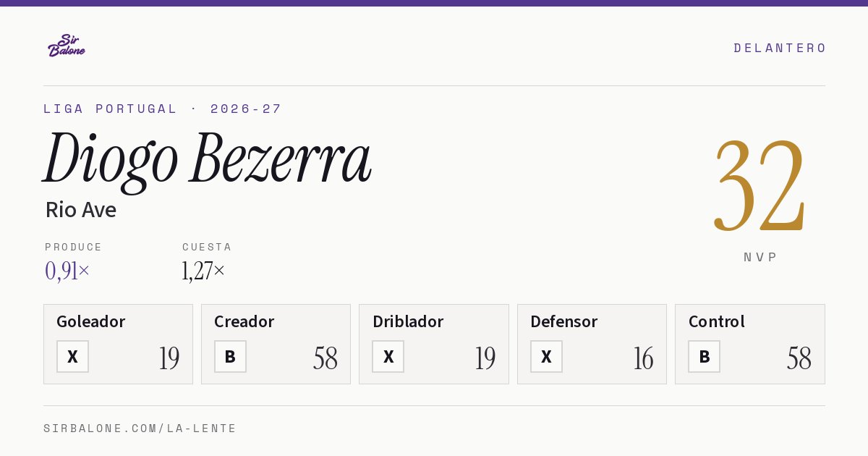Click the large 32 NVP score

(759, 185)
